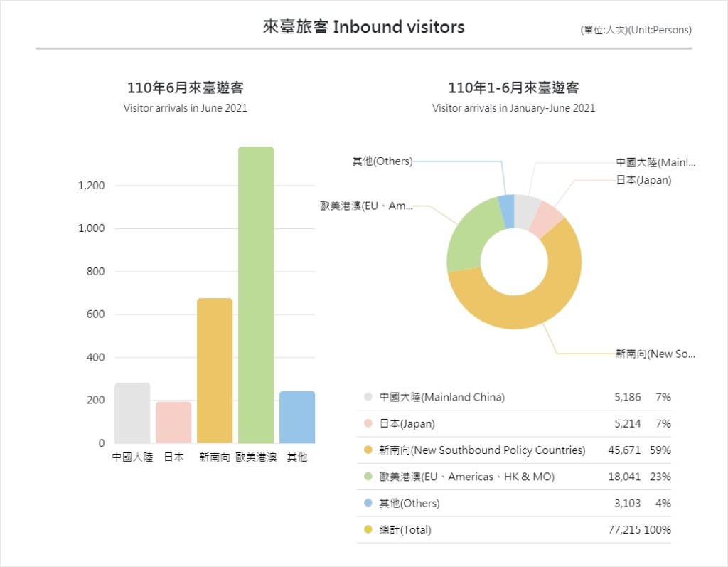
Task: Click the gray Mainland China donut slice
Action: pos(527,211)
